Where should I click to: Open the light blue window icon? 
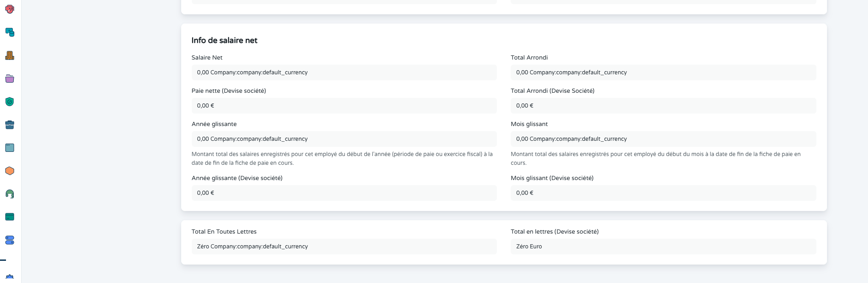[x=10, y=148]
